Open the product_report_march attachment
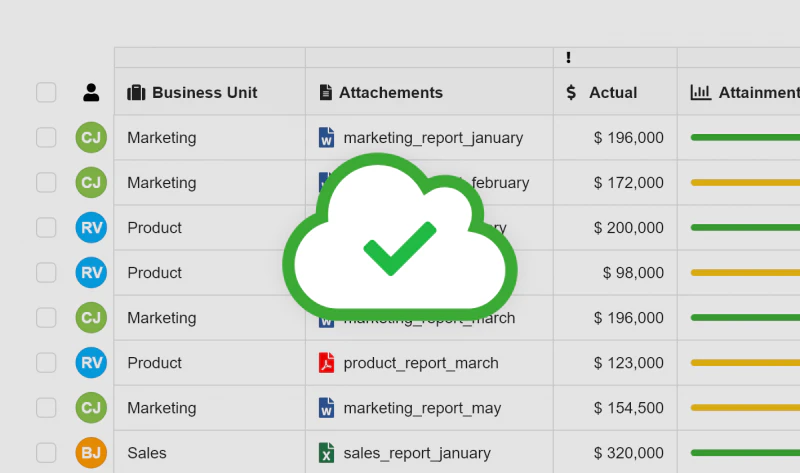Viewport: 800px width, 473px height. [x=421, y=363]
